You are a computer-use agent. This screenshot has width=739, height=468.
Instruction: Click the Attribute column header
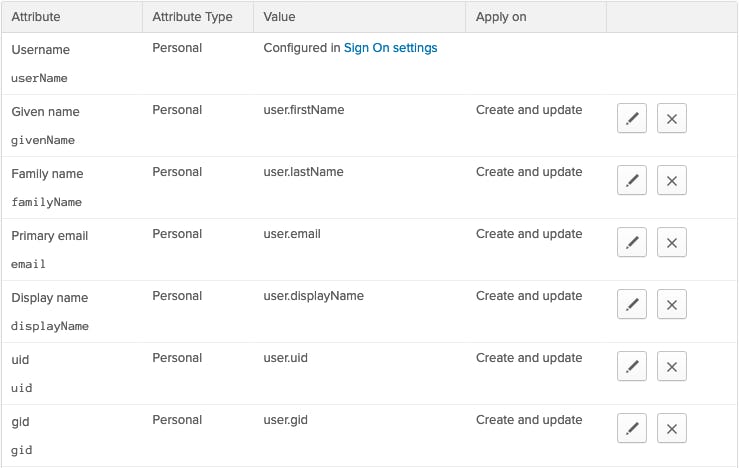(x=36, y=17)
